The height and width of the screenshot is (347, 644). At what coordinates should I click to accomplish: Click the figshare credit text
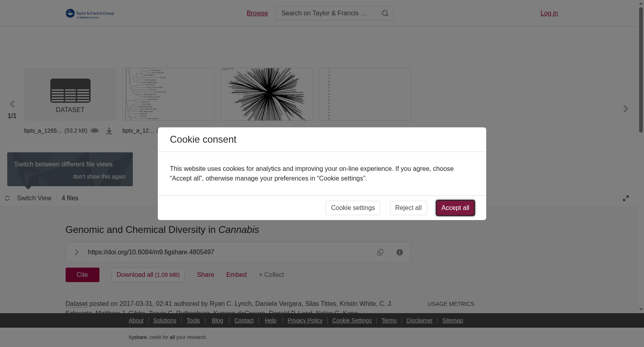pyautogui.click(x=168, y=337)
